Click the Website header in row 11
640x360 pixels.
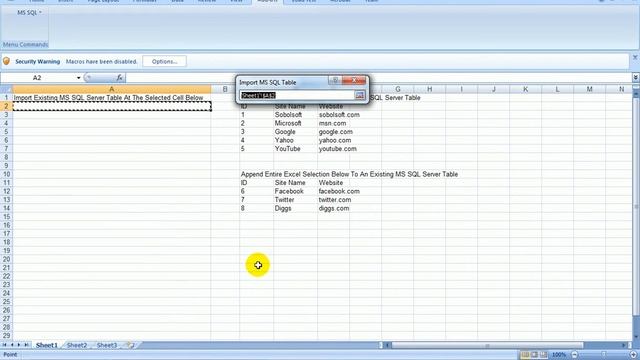333,183
